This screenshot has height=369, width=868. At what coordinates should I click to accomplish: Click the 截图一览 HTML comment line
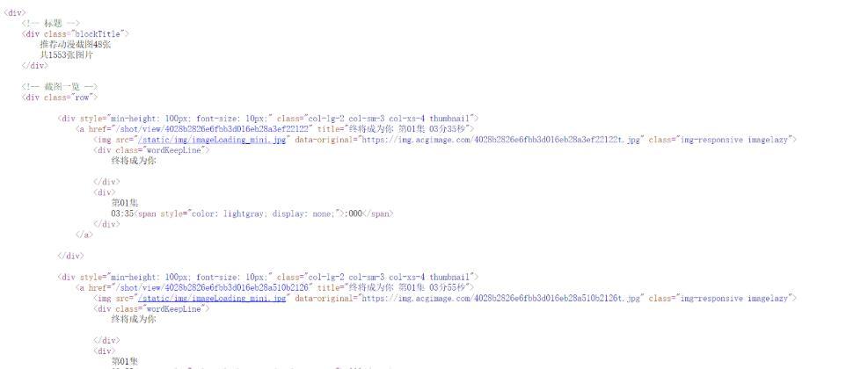pyautogui.click(x=60, y=87)
